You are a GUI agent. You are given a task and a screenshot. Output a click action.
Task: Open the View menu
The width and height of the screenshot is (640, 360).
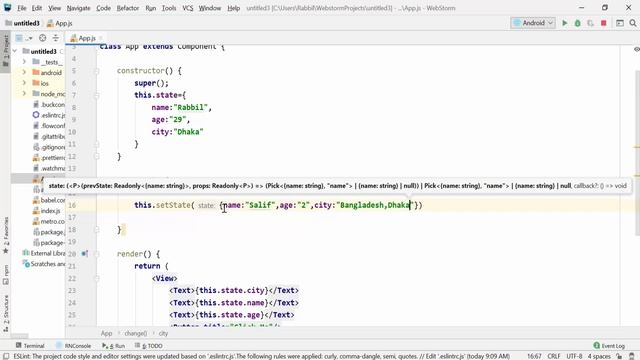coord(54,8)
